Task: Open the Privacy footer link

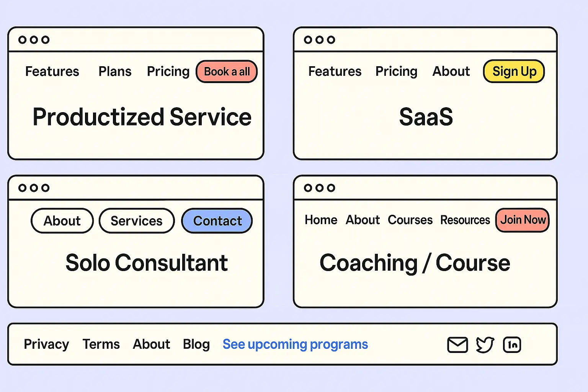Action: (46, 345)
